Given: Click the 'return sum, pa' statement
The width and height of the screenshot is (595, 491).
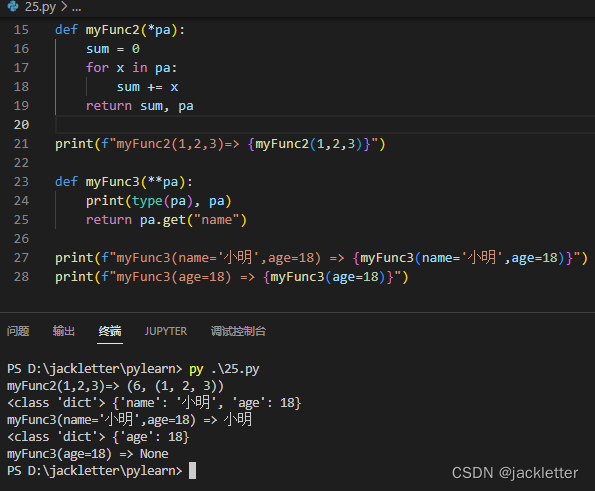Looking at the screenshot, I should click(x=140, y=105).
